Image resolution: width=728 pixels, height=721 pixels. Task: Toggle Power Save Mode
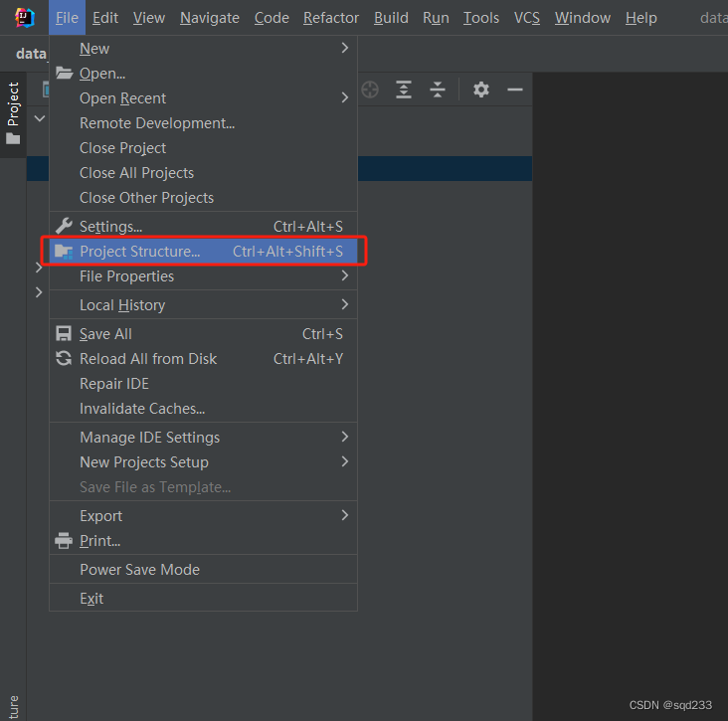click(x=203, y=570)
